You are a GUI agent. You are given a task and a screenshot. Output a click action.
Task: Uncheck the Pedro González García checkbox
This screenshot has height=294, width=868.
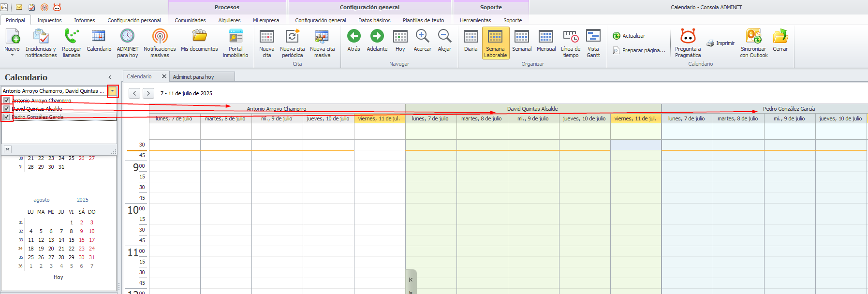[7, 117]
